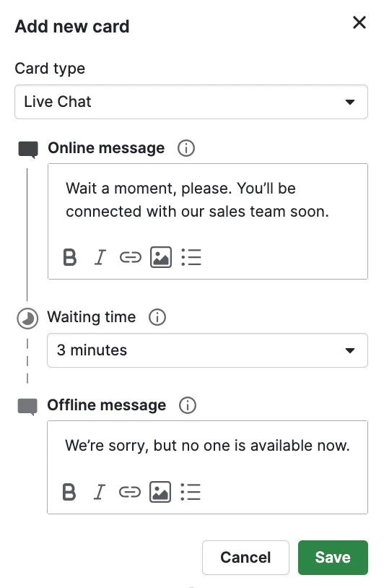Insert link in Online message editor
Viewport: 384px width, 588px height.
pyautogui.click(x=131, y=257)
